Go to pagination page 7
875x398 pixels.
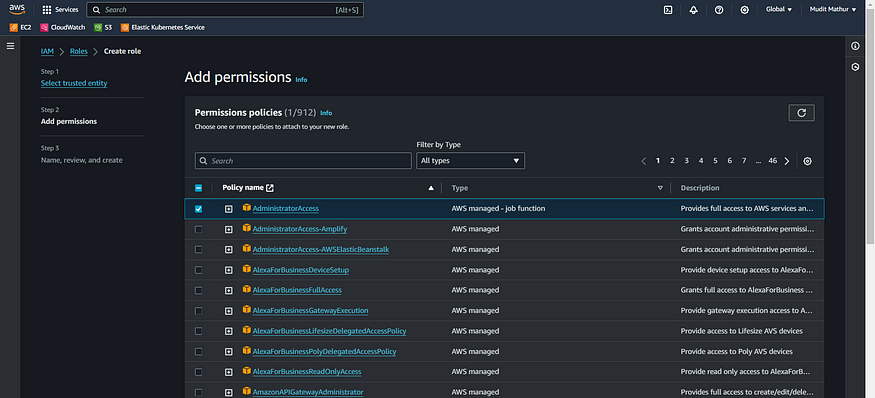744,161
